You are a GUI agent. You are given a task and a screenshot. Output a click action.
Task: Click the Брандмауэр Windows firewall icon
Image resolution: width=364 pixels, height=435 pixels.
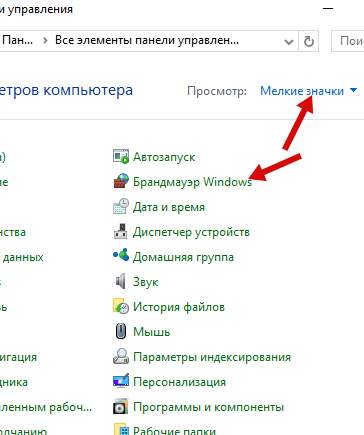pyautogui.click(x=121, y=181)
